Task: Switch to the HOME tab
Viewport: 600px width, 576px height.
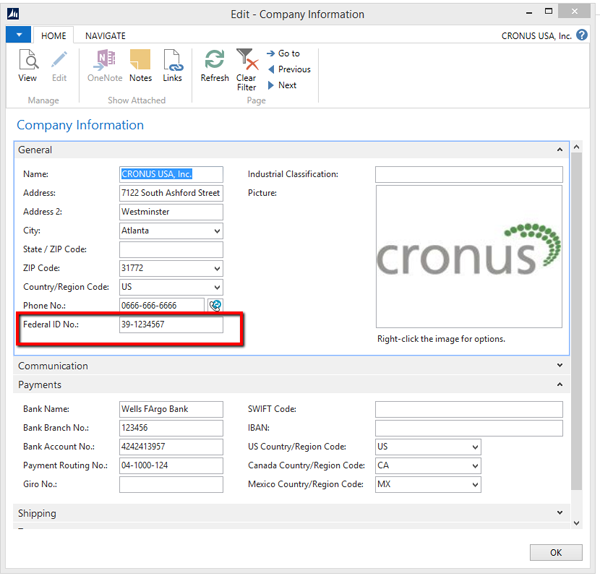Action: (x=54, y=36)
